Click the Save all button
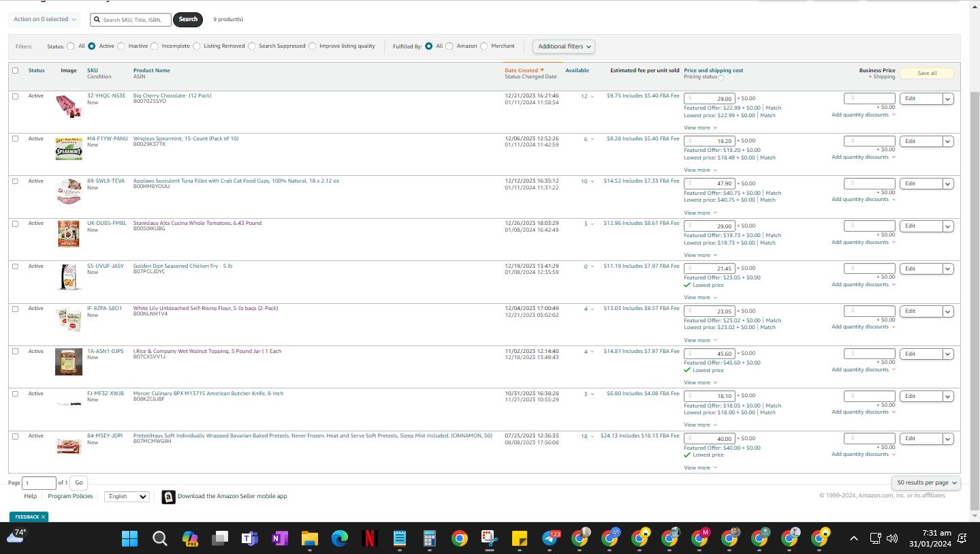 point(927,74)
